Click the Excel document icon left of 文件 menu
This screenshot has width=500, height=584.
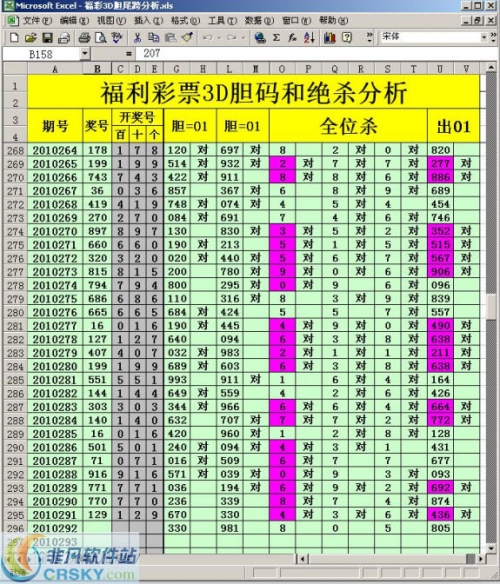pos(13,20)
